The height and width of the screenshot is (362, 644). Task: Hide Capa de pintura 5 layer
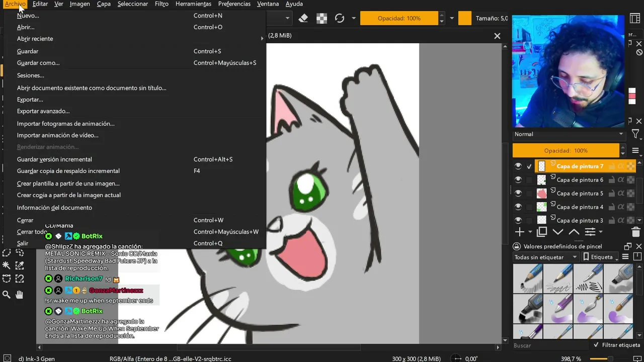point(518,194)
